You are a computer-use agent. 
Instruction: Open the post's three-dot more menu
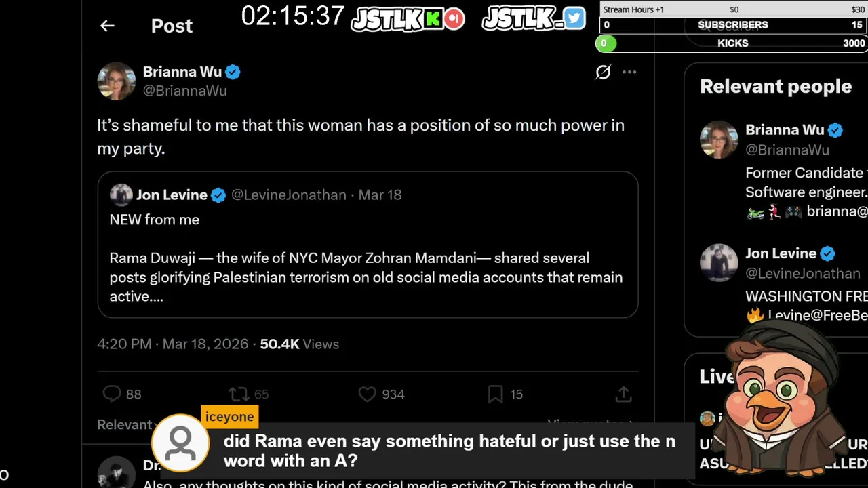[x=629, y=72]
